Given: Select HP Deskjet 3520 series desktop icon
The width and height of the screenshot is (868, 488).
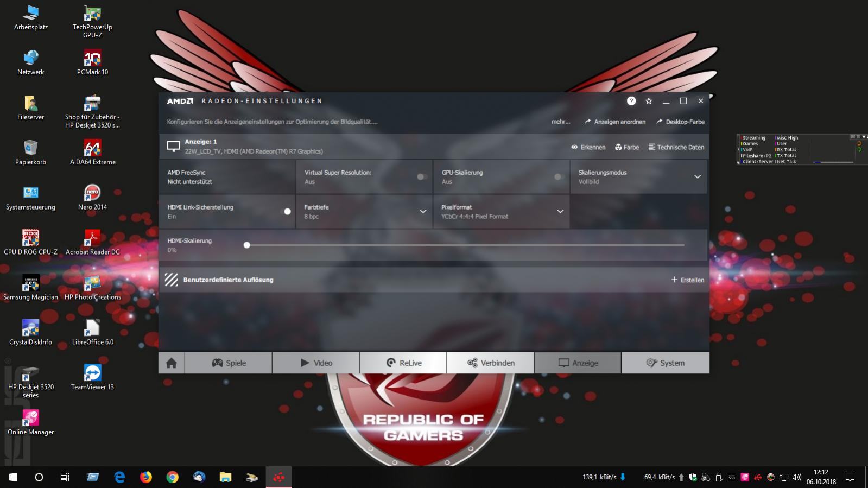Looking at the screenshot, I should [31, 382].
